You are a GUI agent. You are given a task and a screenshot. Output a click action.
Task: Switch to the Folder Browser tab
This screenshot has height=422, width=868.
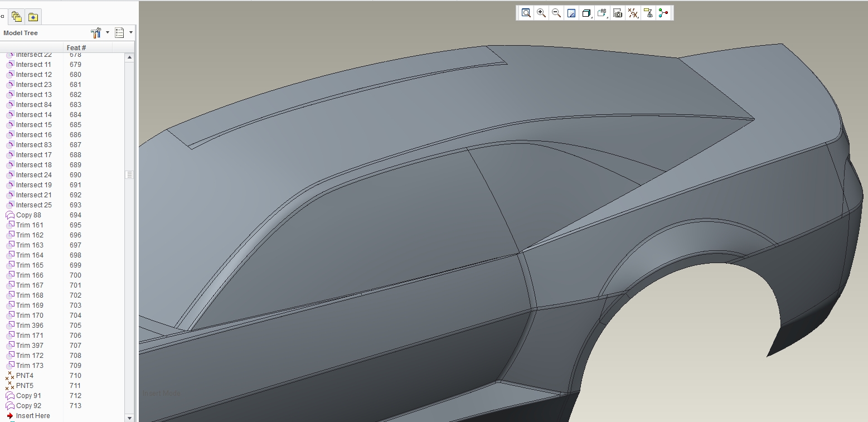click(x=17, y=17)
